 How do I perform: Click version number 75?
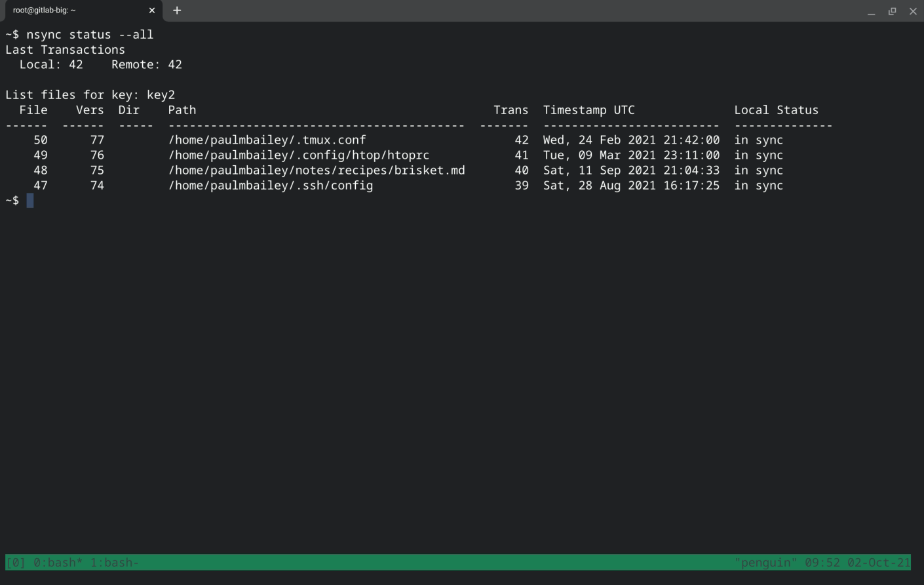coord(97,171)
